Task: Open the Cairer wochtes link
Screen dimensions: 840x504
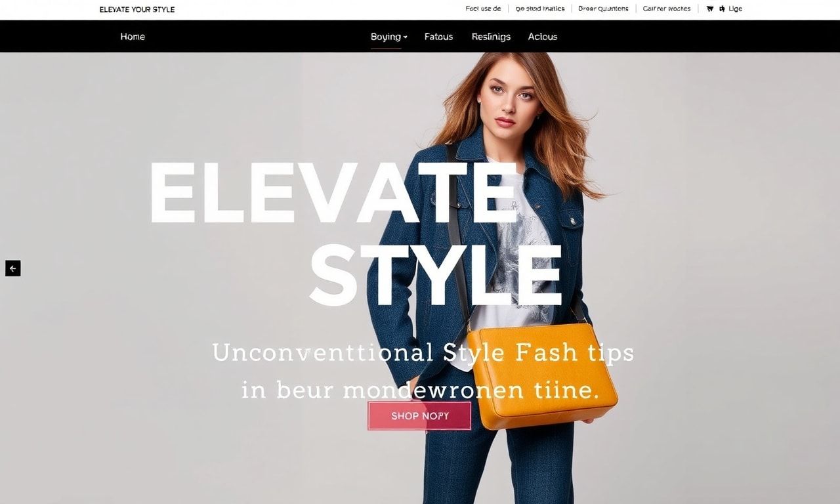Action: 667,9
